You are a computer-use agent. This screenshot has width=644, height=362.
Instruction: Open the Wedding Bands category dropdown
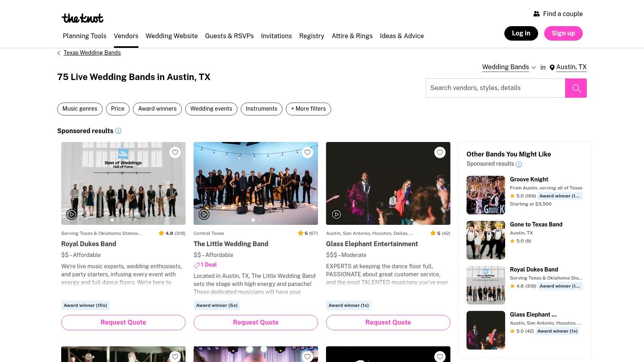509,67
